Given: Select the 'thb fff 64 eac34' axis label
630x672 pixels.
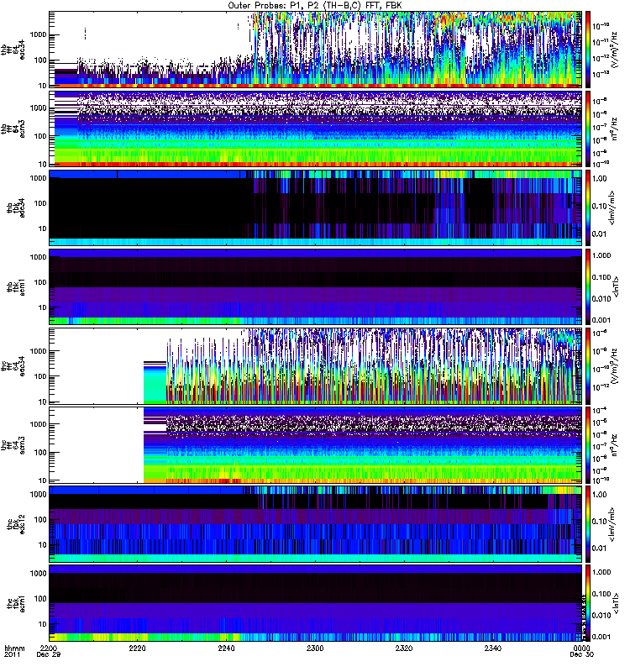Looking at the screenshot, I should [13, 50].
